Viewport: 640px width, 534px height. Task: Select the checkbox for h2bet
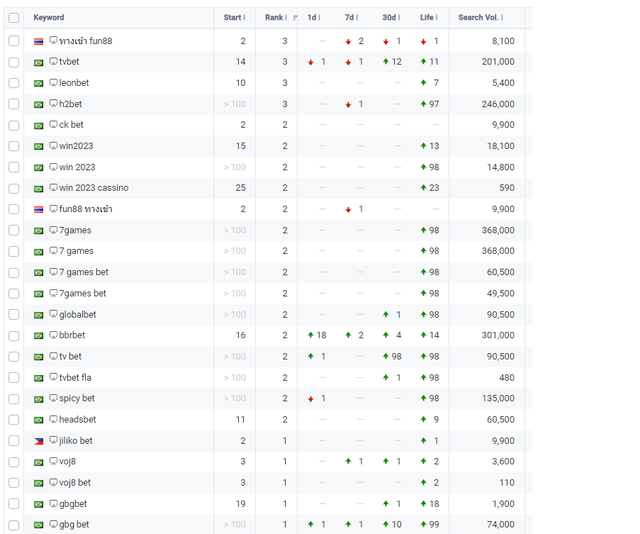tap(13, 104)
